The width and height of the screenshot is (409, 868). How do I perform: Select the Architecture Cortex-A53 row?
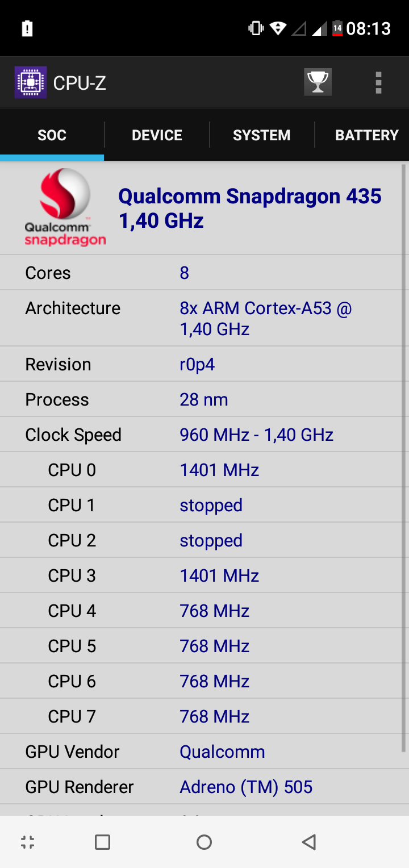point(201,319)
